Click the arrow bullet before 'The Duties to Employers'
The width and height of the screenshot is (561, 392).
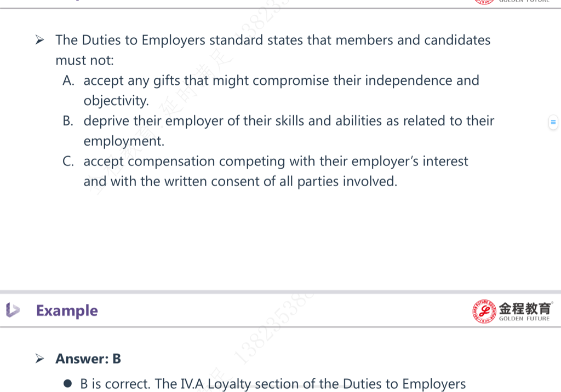[x=39, y=40]
